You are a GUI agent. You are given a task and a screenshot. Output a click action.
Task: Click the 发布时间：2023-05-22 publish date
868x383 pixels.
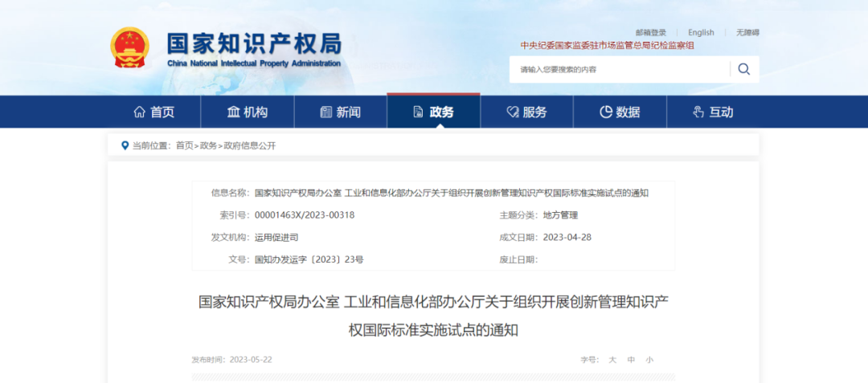pos(232,360)
